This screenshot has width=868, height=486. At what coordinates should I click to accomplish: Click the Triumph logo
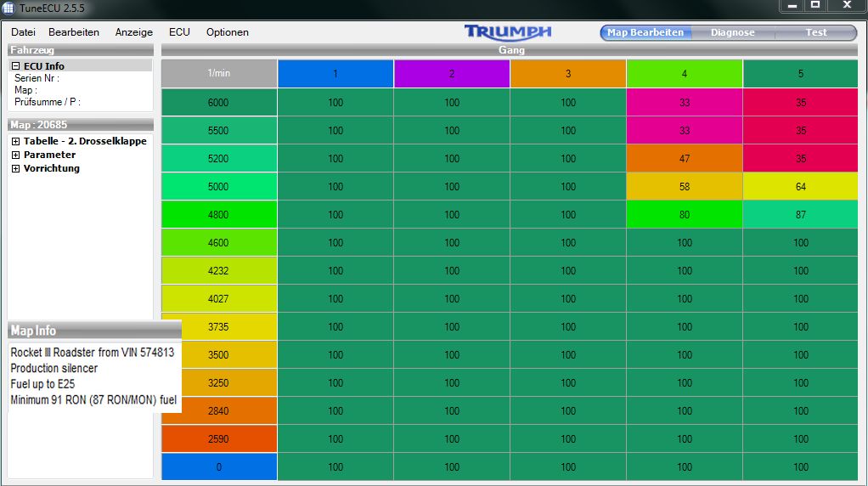click(508, 32)
